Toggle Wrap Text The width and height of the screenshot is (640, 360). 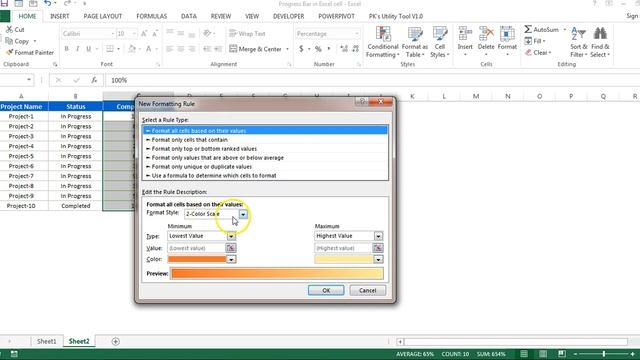tap(247, 34)
